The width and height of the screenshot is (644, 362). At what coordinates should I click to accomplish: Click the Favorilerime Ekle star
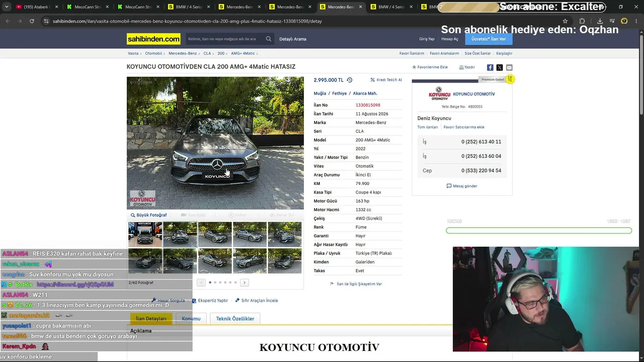pos(414,67)
